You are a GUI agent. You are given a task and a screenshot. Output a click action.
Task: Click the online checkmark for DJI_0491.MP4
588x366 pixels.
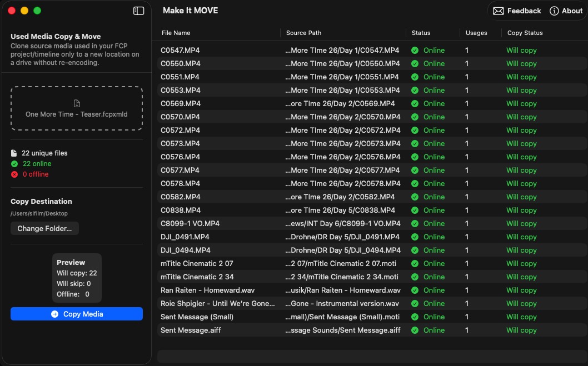(x=415, y=237)
